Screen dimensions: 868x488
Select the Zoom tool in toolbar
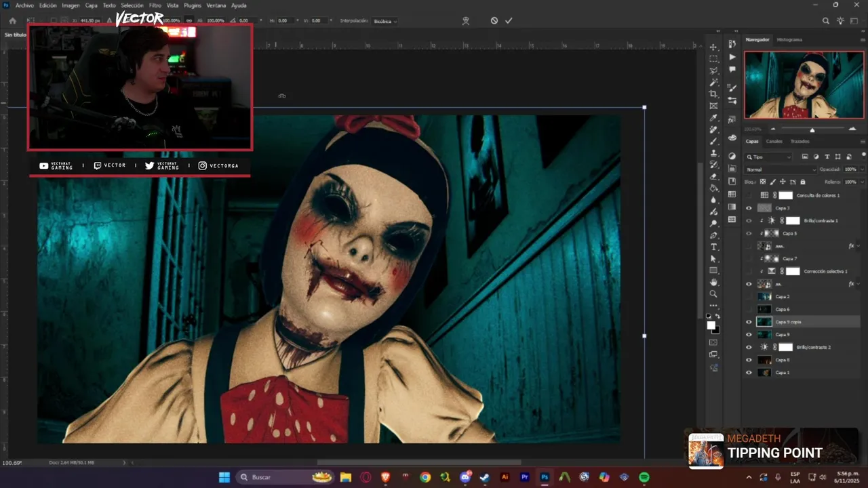point(713,294)
